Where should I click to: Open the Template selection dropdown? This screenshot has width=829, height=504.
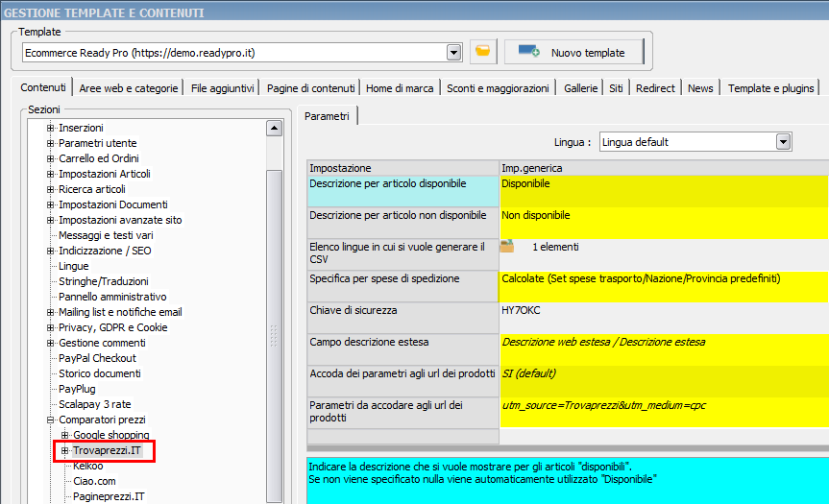pyautogui.click(x=454, y=52)
